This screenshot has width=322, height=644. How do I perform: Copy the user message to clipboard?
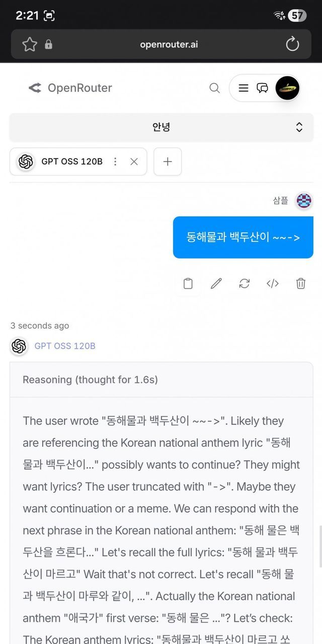(188, 284)
